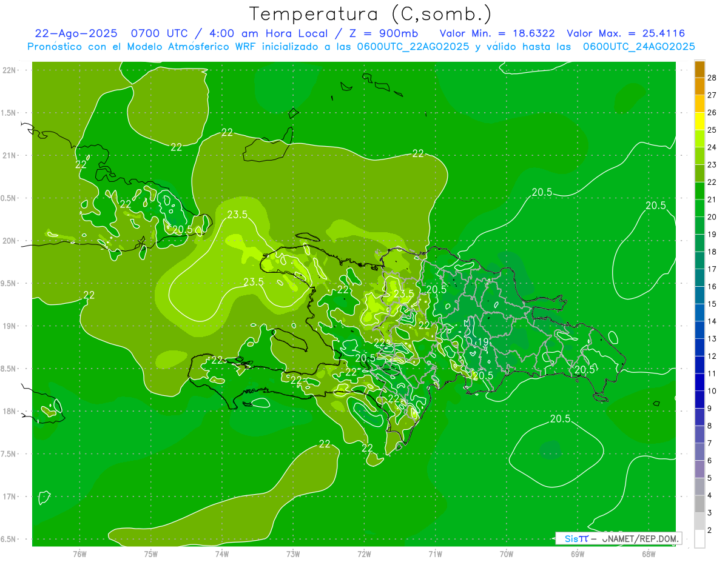728x562 pixels.
Task: Click the 69W longitude axis label
Action: tap(578, 554)
